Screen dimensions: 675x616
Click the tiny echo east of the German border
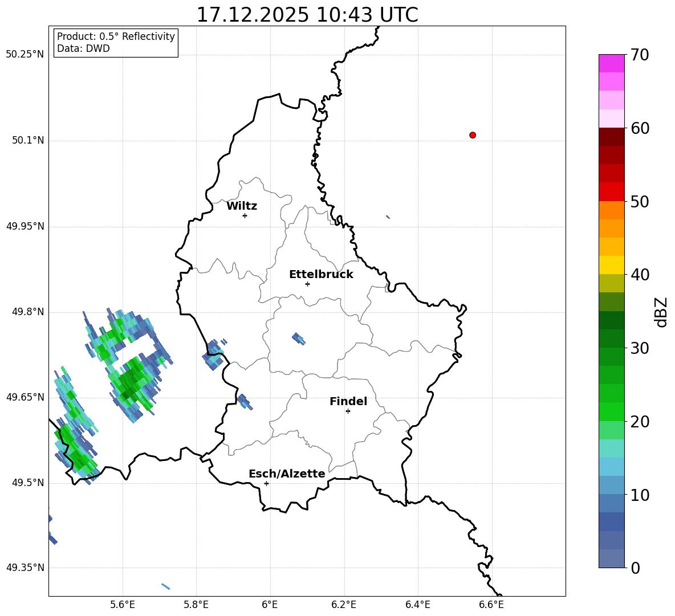(388, 217)
